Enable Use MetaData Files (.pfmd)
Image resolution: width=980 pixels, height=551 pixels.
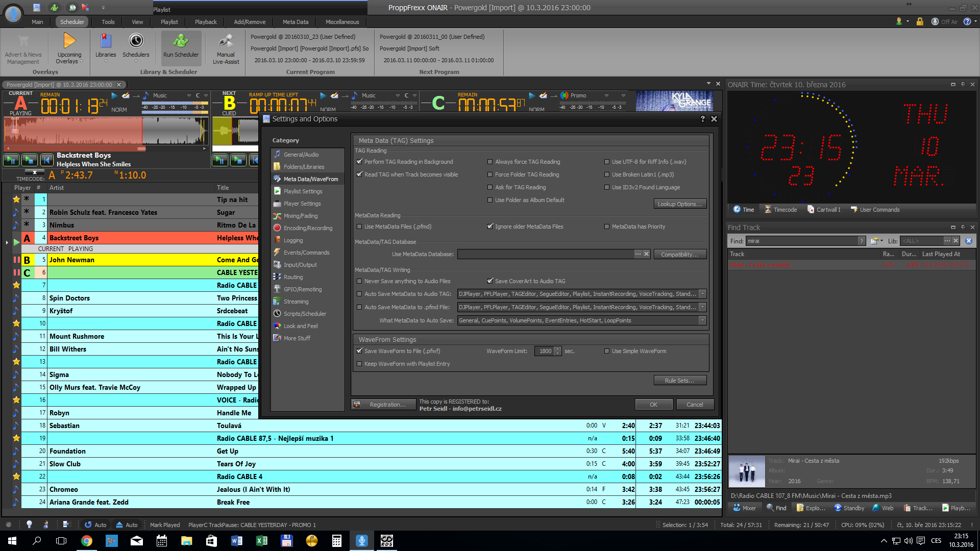coord(359,227)
